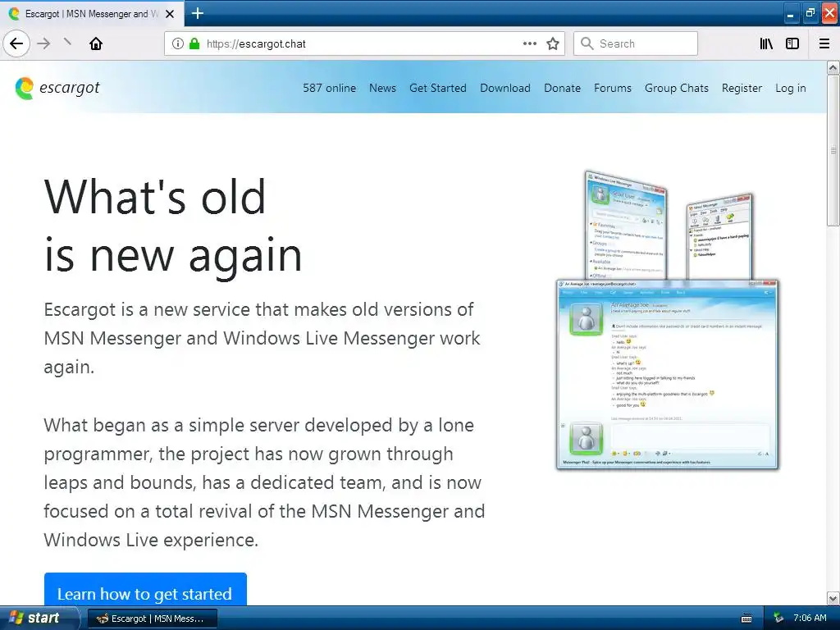Image resolution: width=840 pixels, height=630 pixels.
Task: Click the Windows Live Messenger contact list image
Action: pyautogui.click(x=626, y=226)
